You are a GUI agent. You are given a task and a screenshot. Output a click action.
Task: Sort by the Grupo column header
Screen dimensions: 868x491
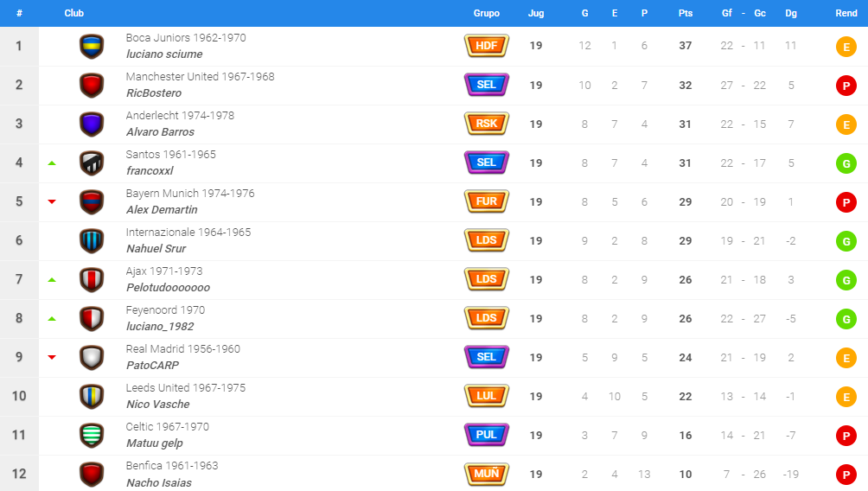click(487, 13)
